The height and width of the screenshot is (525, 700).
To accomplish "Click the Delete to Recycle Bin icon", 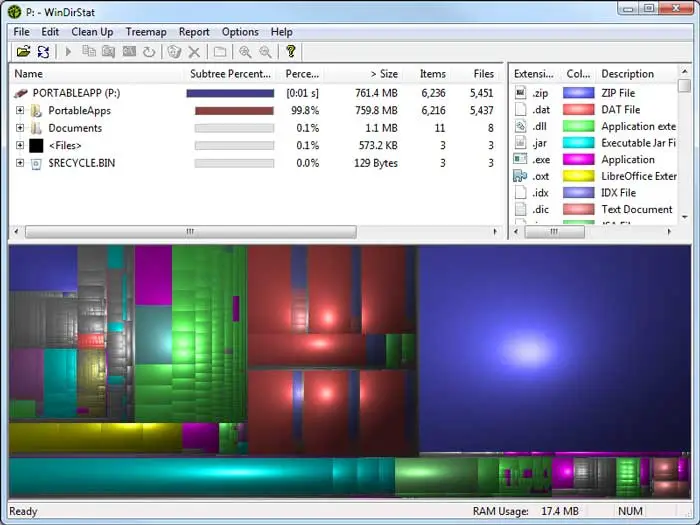I will (174, 52).
